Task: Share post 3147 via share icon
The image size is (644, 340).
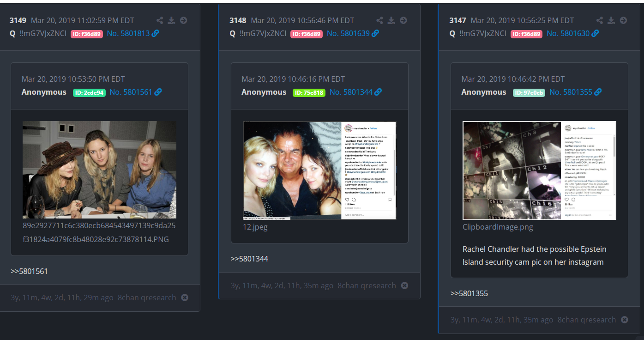Action: tap(600, 20)
